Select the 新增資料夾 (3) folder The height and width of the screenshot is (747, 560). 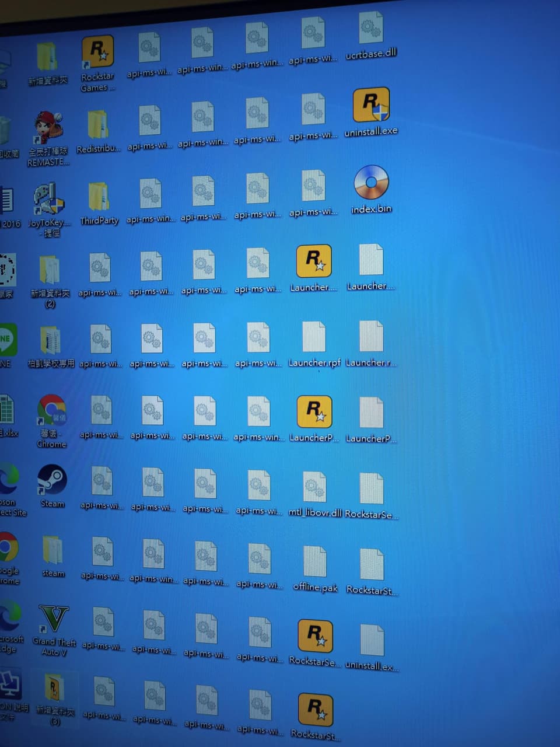(54, 689)
